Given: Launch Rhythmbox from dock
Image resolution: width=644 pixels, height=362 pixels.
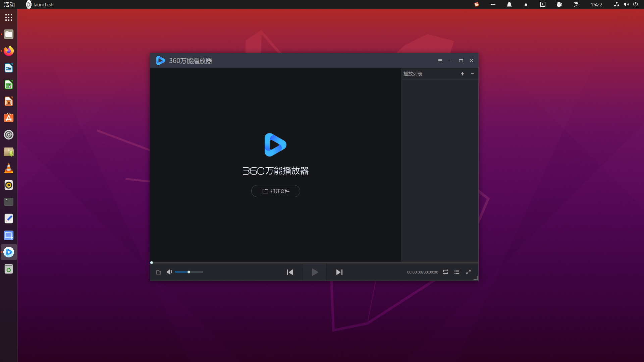Looking at the screenshot, I should coord(9,185).
